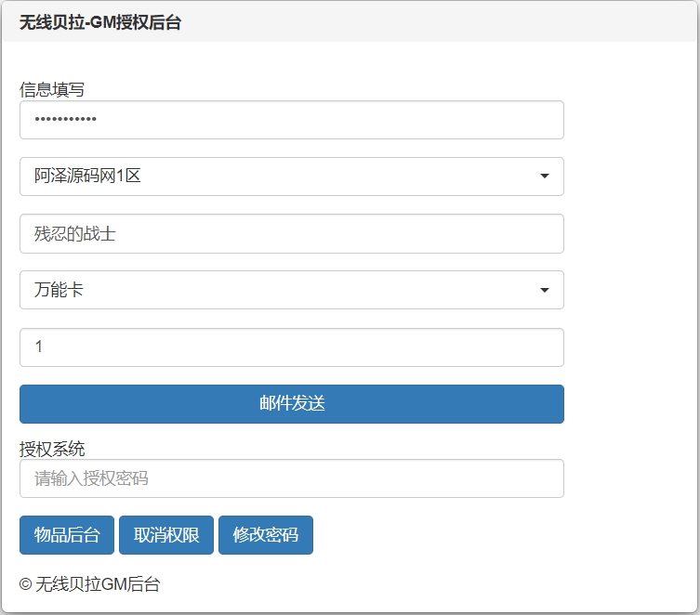The height and width of the screenshot is (615, 700).
Task: Click the 取消权限 button
Action: coord(166,535)
